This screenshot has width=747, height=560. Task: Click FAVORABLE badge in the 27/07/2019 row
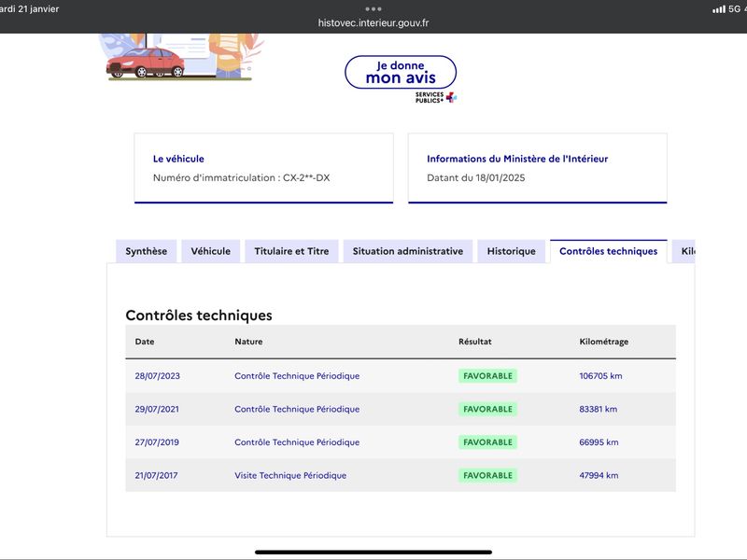(487, 441)
